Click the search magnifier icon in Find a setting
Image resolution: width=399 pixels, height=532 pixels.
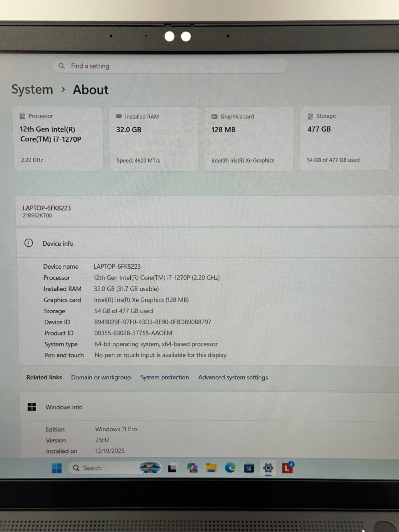pyautogui.click(x=62, y=66)
